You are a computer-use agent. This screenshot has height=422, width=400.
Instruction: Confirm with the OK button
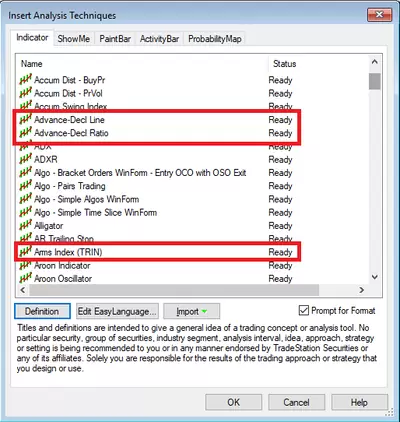pos(234,402)
